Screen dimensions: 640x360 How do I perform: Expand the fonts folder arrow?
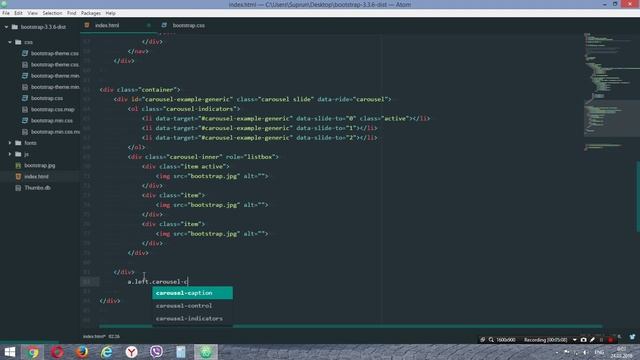[10, 143]
